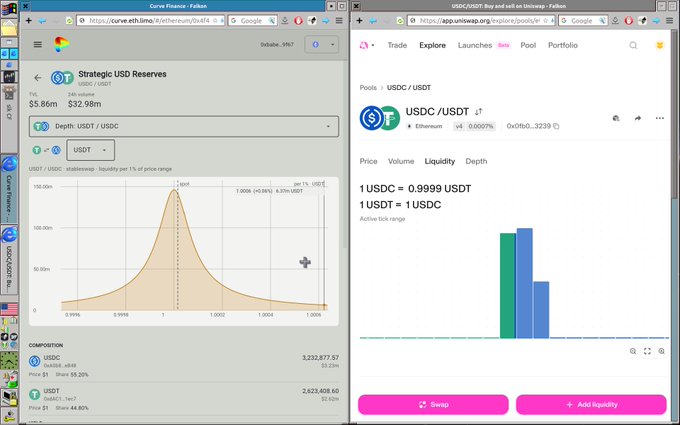The width and height of the screenshot is (680, 425).
Task: Go back in the Uniswap browser window
Action: click(373, 20)
